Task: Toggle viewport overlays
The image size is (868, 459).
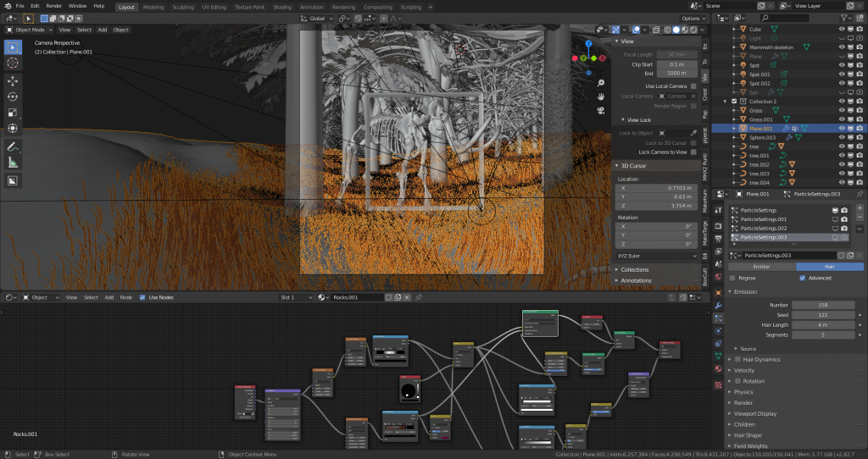Action: [636, 30]
